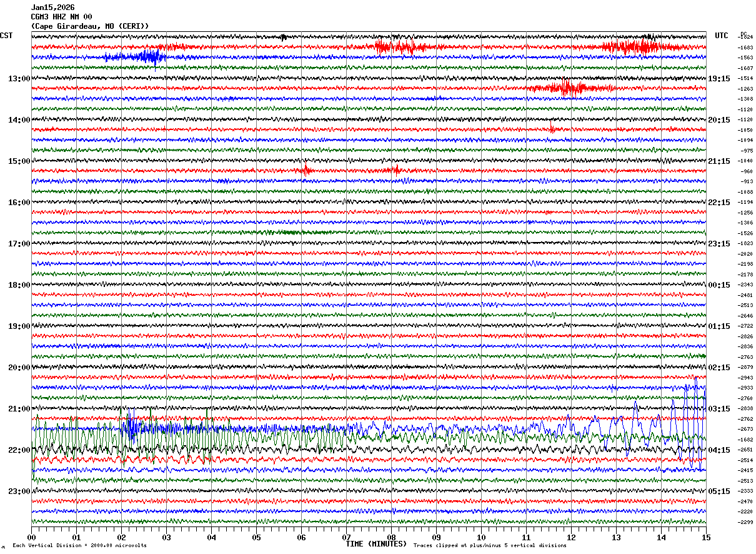This screenshot has width=756, height=554.
Task: Click minute 07 on the bottom axis
Action: [346, 537]
